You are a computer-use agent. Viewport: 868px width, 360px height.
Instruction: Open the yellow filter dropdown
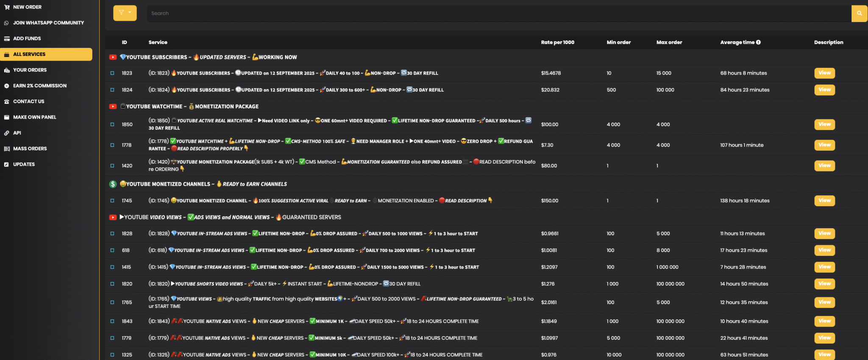[x=125, y=13]
